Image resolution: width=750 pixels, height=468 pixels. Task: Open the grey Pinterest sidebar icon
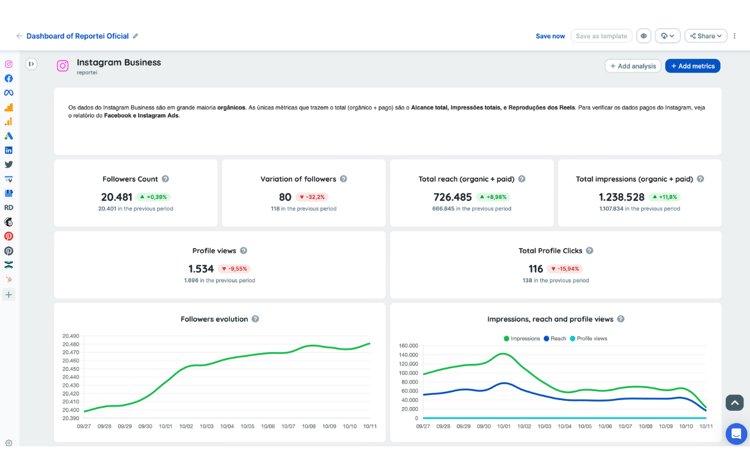click(9, 251)
